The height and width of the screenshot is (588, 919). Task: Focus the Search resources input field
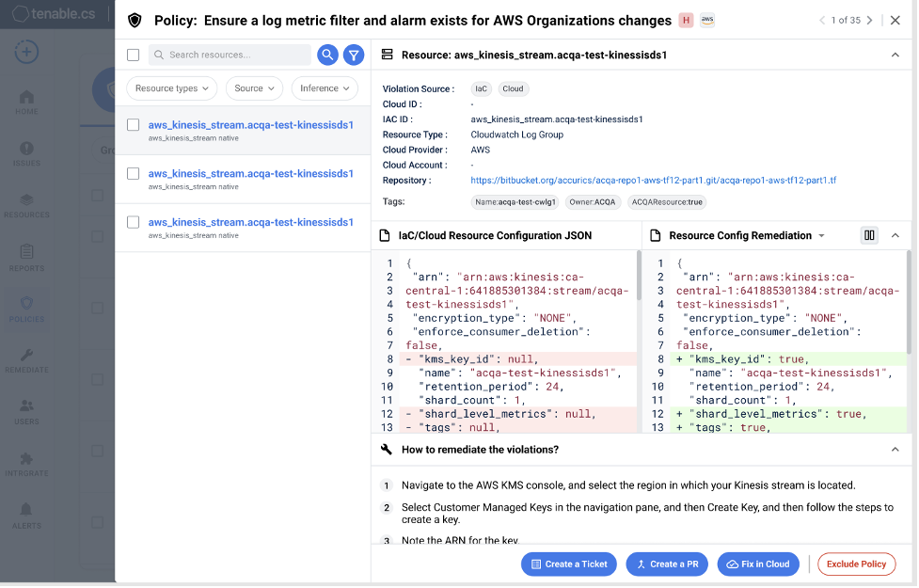click(x=230, y=56)
